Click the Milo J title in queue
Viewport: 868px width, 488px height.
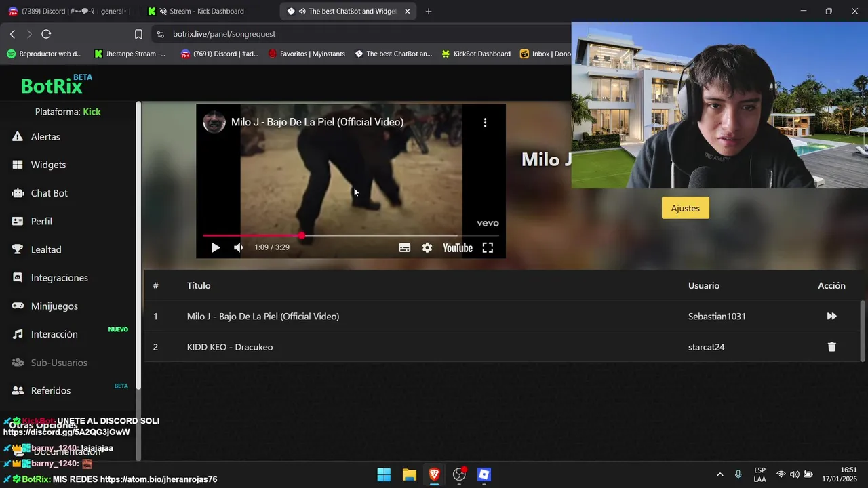263,317
